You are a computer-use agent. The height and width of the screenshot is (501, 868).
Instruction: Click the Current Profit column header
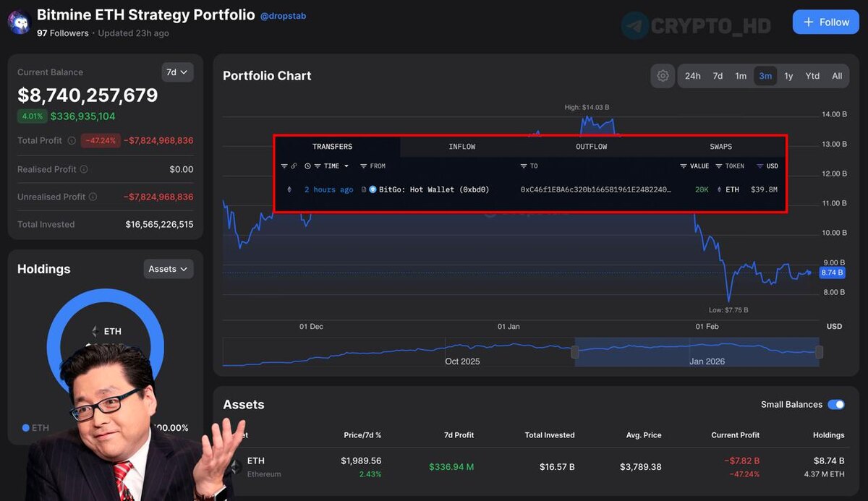coord(735,435)
